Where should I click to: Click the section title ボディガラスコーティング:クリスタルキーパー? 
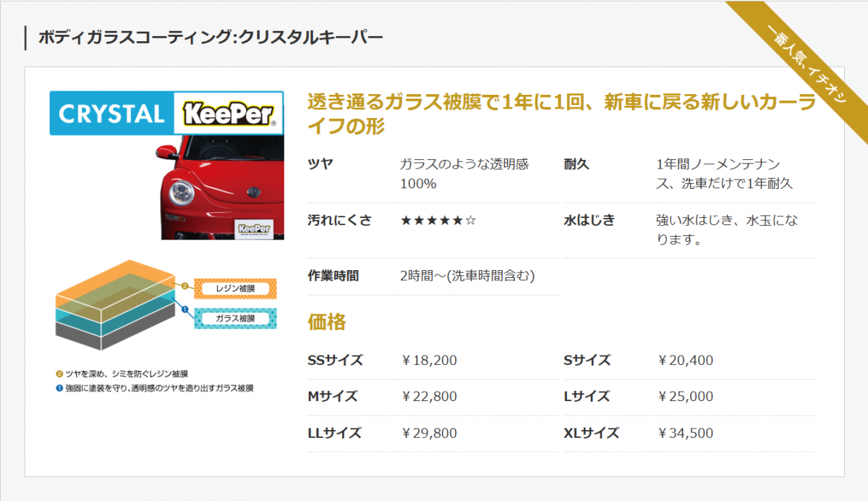(210, 37)
